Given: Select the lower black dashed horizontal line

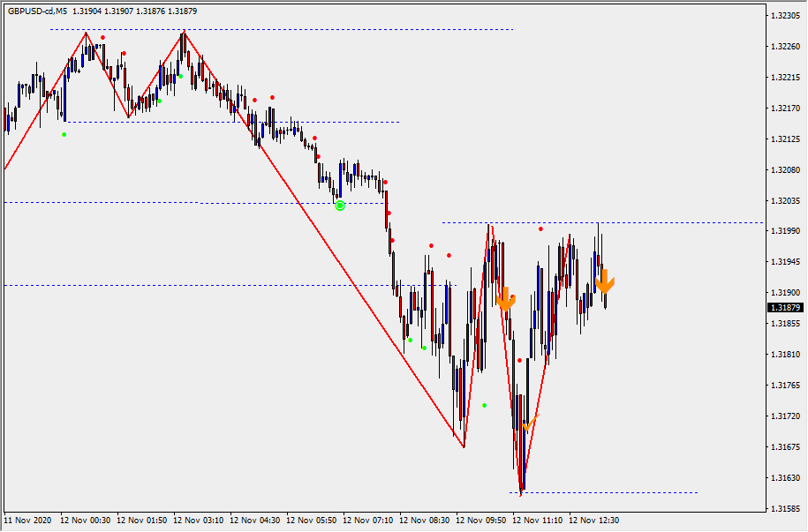Looking at the screenshot, I should [x=177, y=285].
